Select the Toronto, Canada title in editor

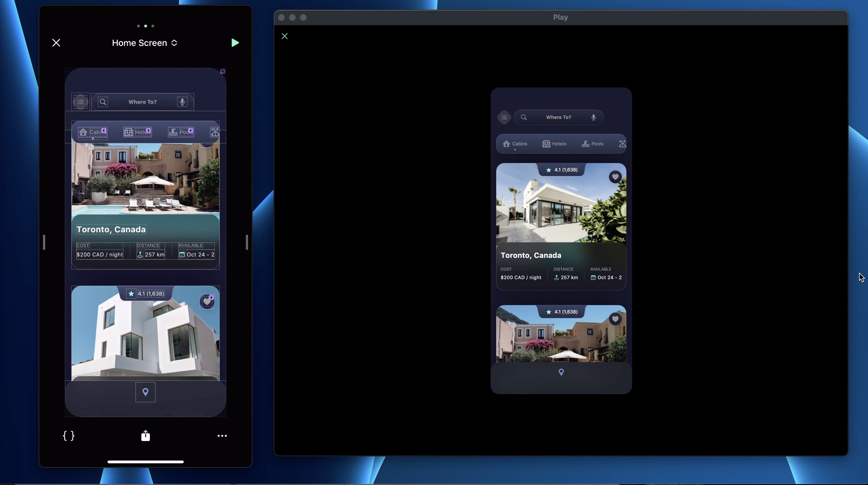111,230
